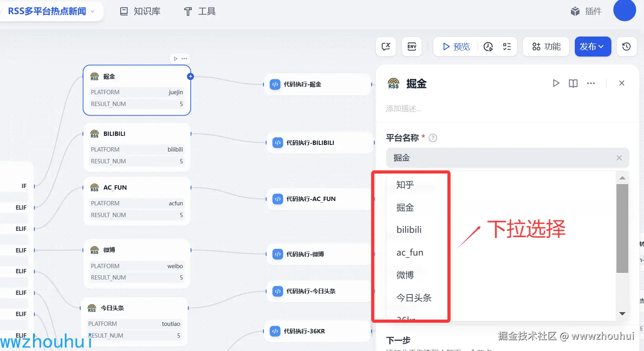Screen dimensions: 644x351
Task: Click the PLATFORM weibo row
Action: [137, 266]
